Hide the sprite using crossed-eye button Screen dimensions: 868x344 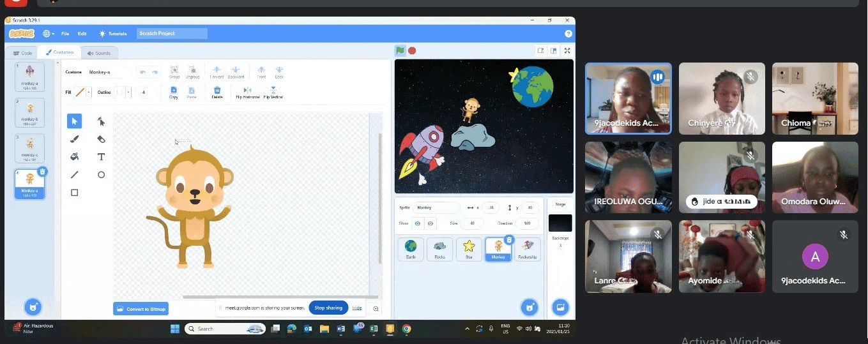pyautogui.click(x=430, y=223)
